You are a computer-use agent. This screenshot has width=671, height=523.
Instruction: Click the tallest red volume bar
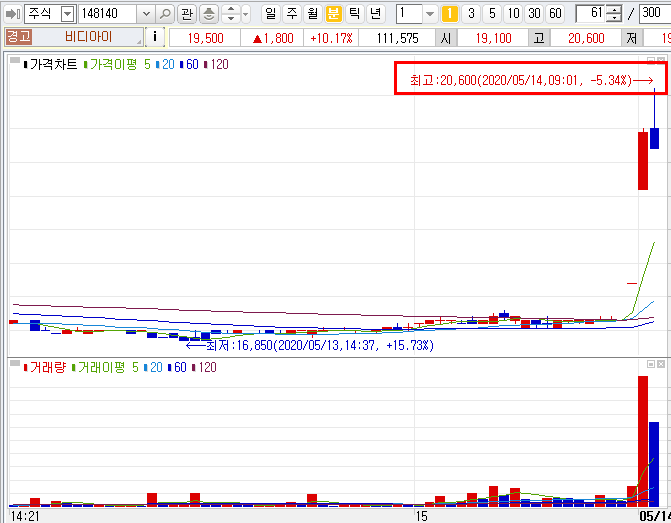pos(643,442)
